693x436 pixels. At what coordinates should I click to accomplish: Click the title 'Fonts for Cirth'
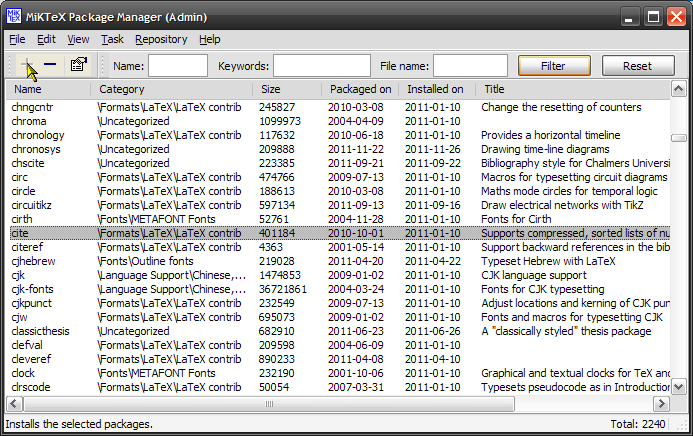[516, 219]
